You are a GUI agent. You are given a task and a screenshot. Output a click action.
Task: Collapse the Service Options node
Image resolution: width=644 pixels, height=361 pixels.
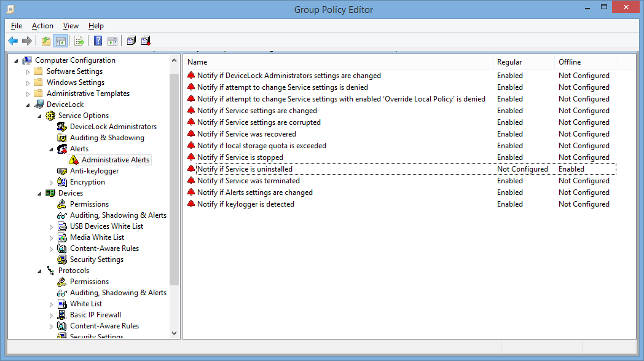click(x=40, y=116)
